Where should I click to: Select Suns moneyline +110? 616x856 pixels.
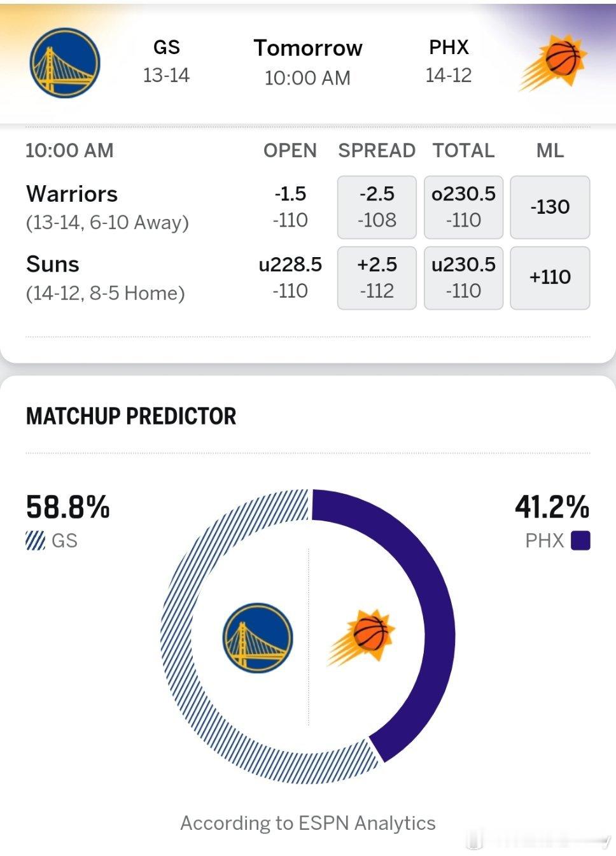click(x=550, y=278)
